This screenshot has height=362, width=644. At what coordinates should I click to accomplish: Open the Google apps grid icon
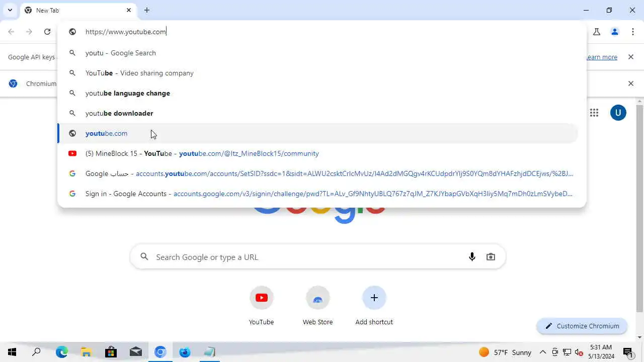(594, 113)
